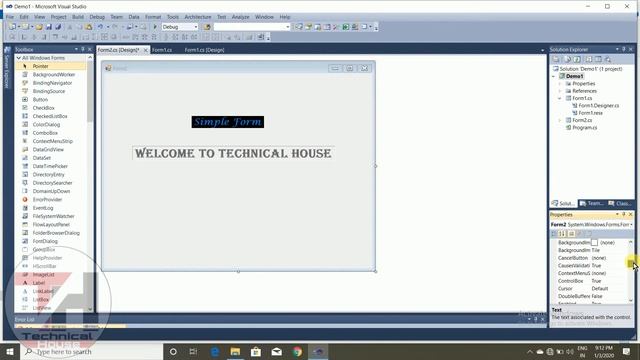Viewport: 640px width, 360px height.
Task: Click the Windows Start button
Action: [x=10, y=351]
